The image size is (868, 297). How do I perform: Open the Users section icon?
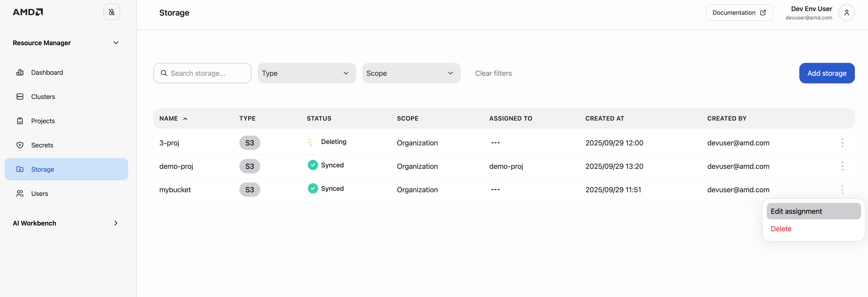tap(19, 193)
